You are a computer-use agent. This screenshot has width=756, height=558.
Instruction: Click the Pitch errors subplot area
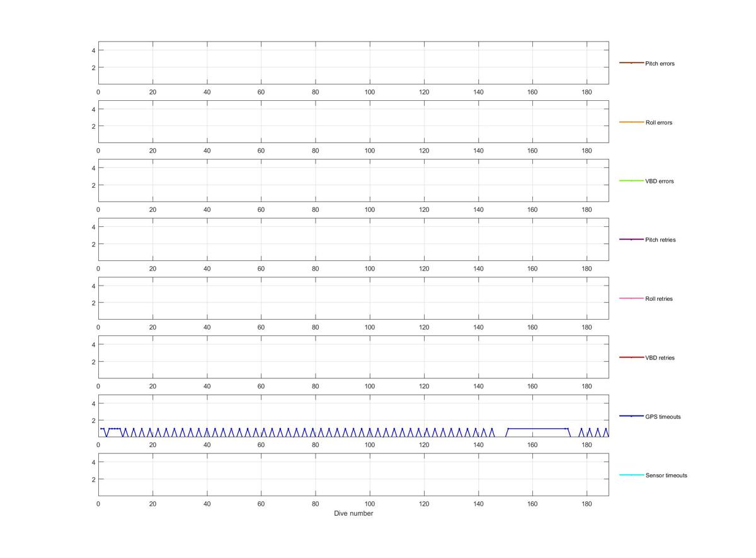click(x=353, y=63)
